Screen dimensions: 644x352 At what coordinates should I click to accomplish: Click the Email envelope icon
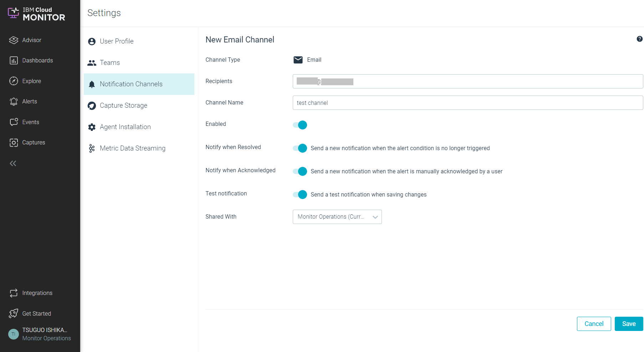[x=298, y=60]
